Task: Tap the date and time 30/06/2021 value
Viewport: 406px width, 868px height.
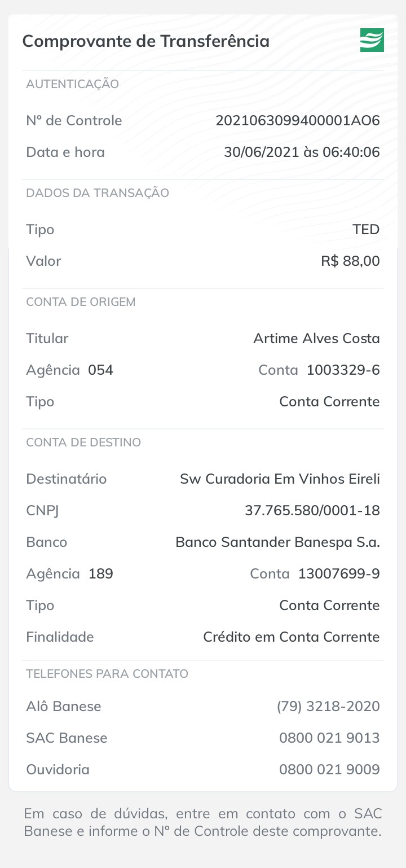Action: pos(302,152)
